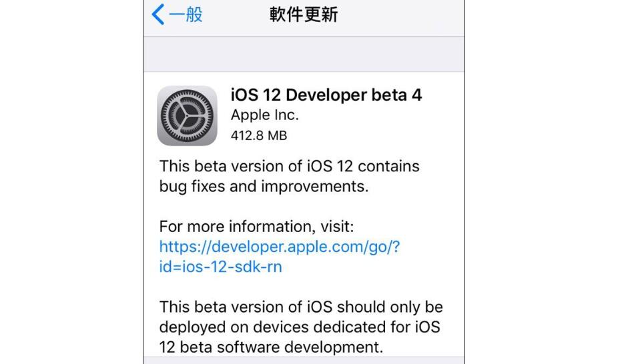
Task: Click the 412.8 MB download size text
Action: click(259, 135)
